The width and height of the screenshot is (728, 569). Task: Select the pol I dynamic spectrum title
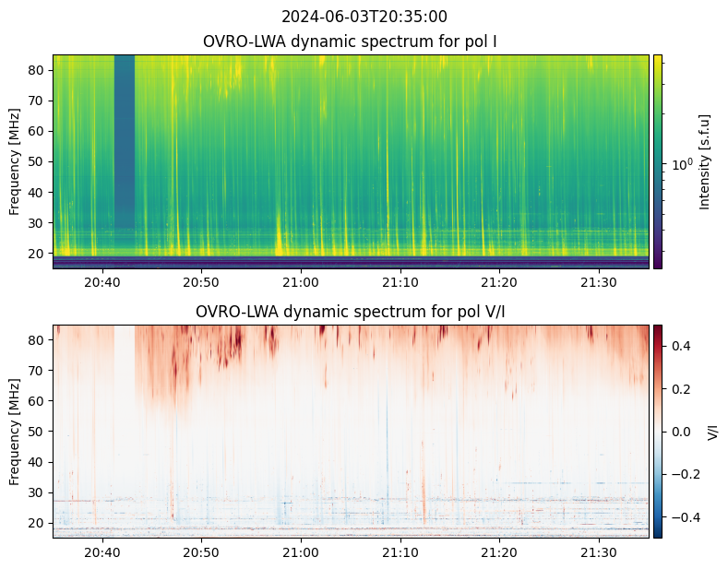[x=351, y=41]
